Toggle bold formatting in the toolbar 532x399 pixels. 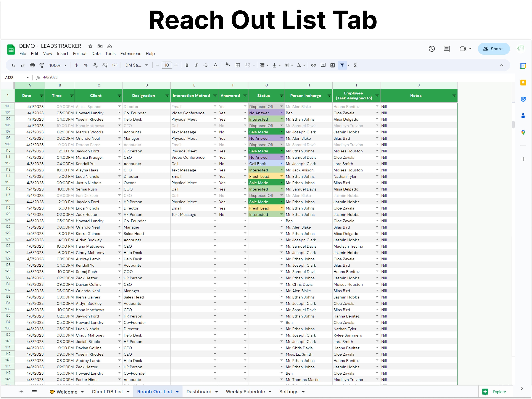187,65
